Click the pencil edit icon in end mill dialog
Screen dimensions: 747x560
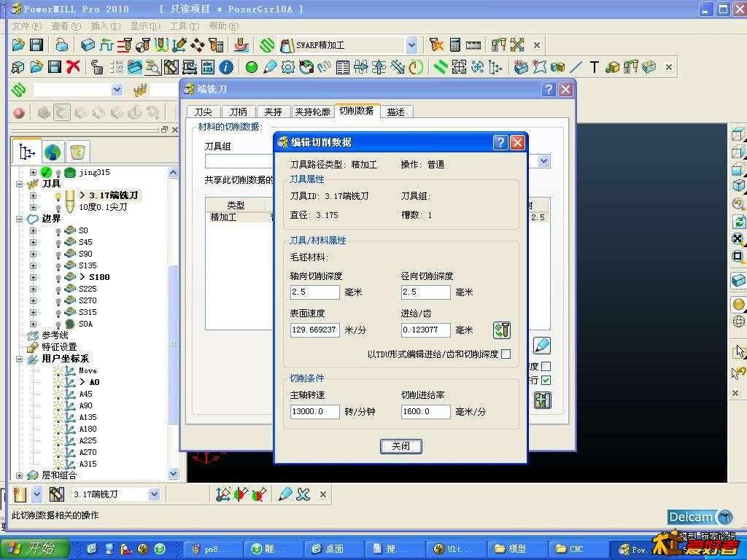tap(542, 345)
